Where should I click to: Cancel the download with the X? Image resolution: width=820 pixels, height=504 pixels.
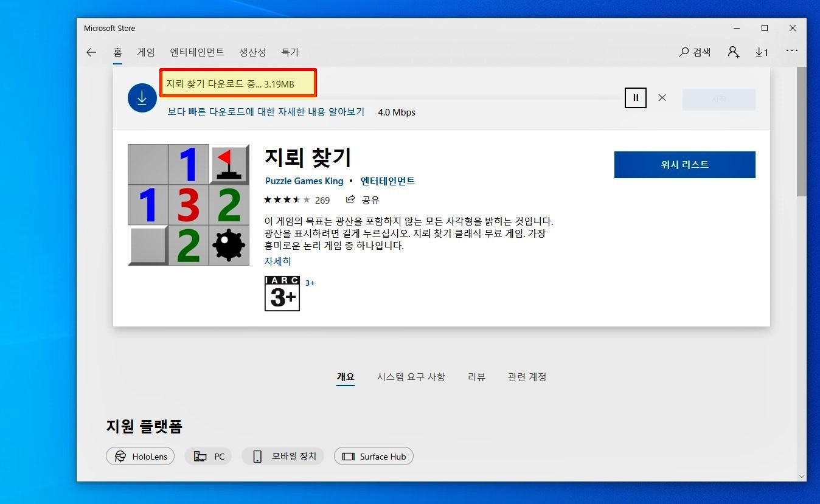click(x=662, y=97)
